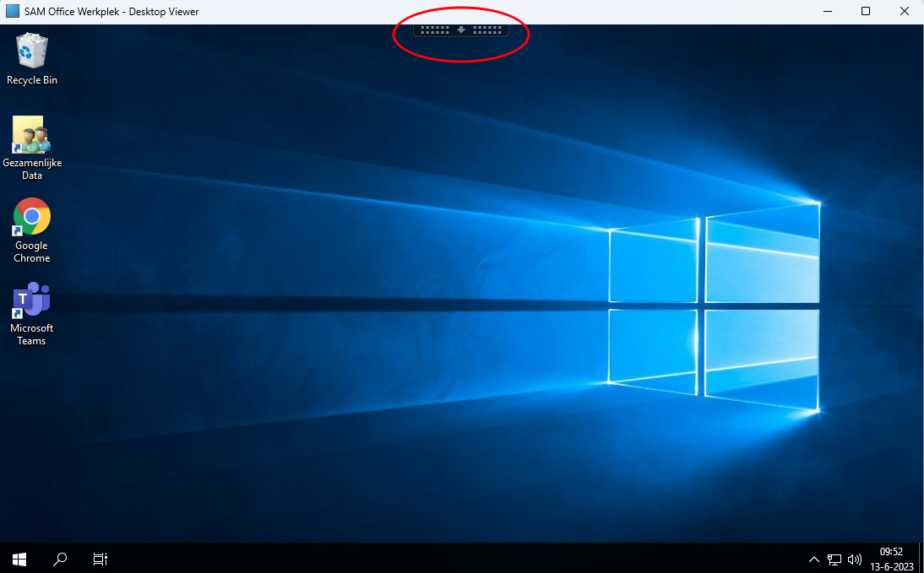Show hidden system tray icons

(x=814, y=559)
